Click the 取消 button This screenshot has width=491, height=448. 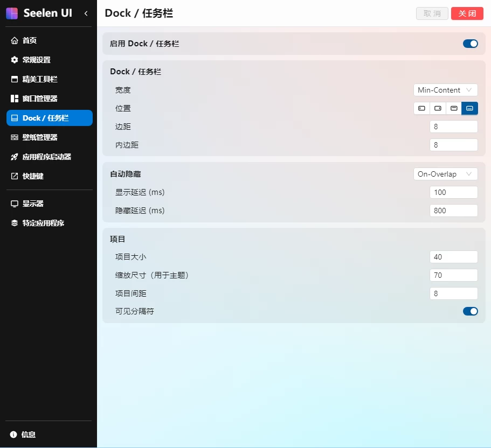pyautogui.click(x=432, y=13)
